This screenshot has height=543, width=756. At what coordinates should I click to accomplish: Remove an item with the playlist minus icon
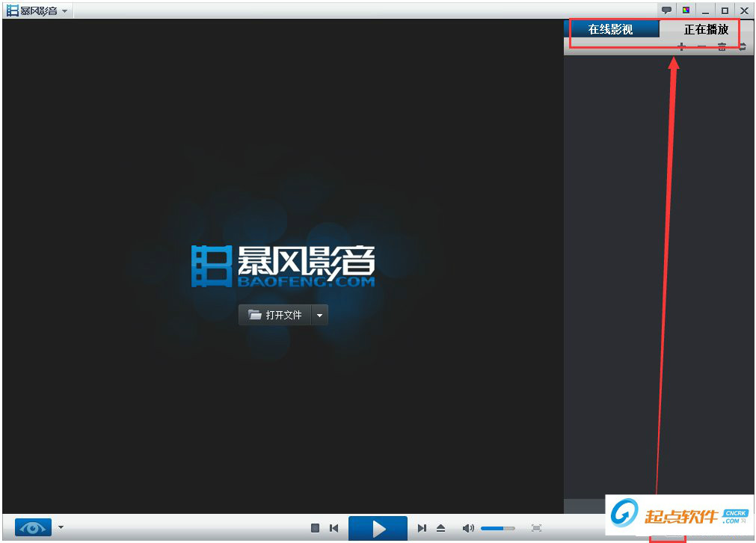pyautogui.click(x=701, y=47)
